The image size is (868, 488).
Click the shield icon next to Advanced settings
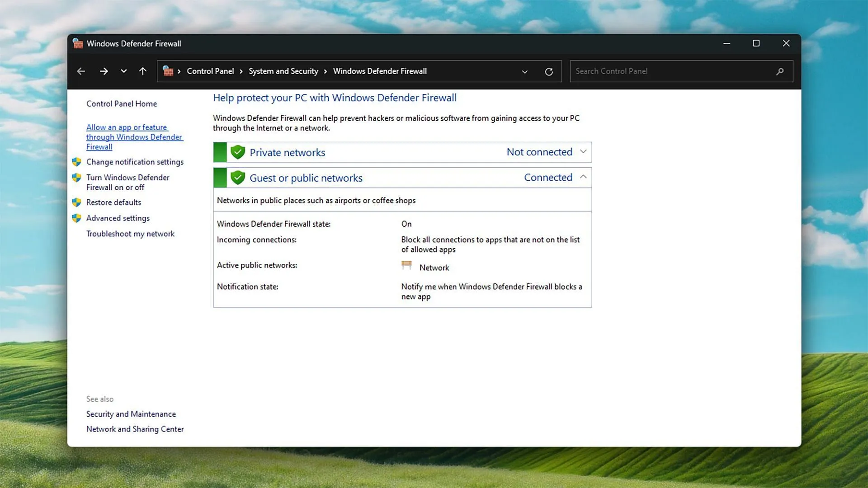76,218
